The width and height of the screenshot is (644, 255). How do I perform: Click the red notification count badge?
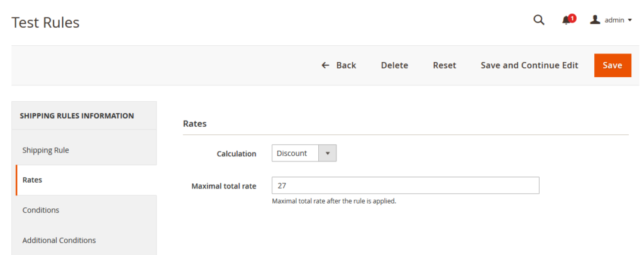572,18
